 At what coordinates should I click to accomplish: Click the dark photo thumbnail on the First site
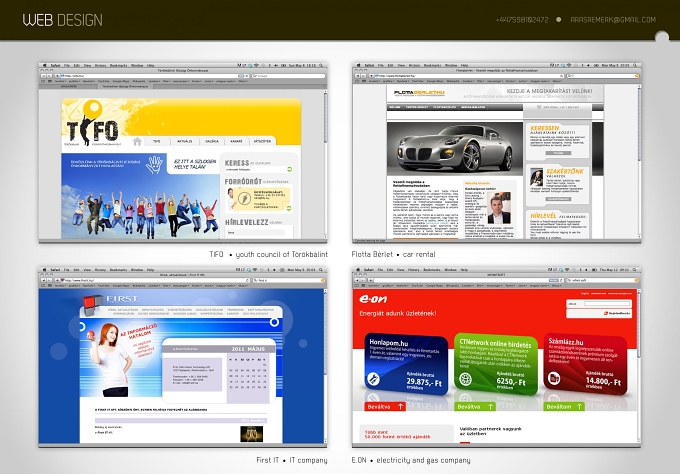252,434
